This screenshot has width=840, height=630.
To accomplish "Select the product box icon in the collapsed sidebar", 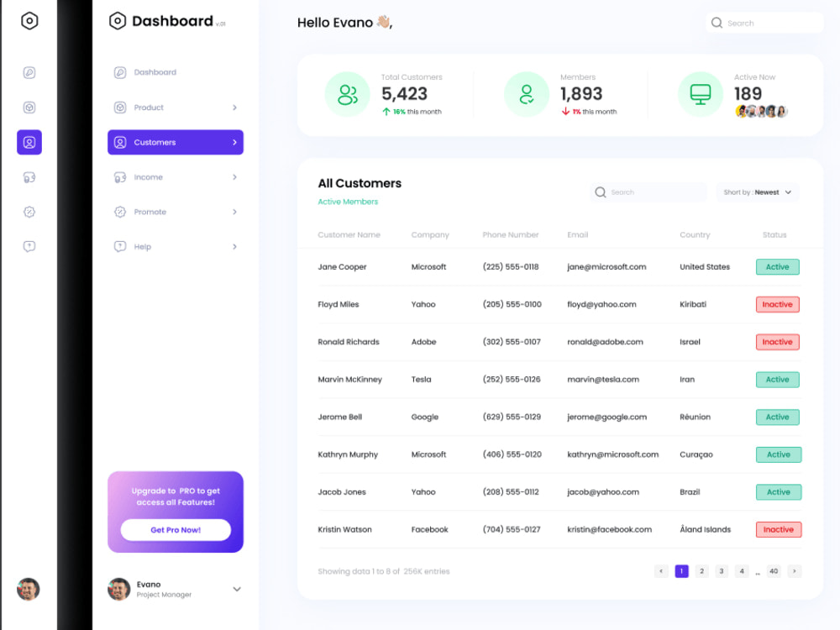I will (29, 108).
